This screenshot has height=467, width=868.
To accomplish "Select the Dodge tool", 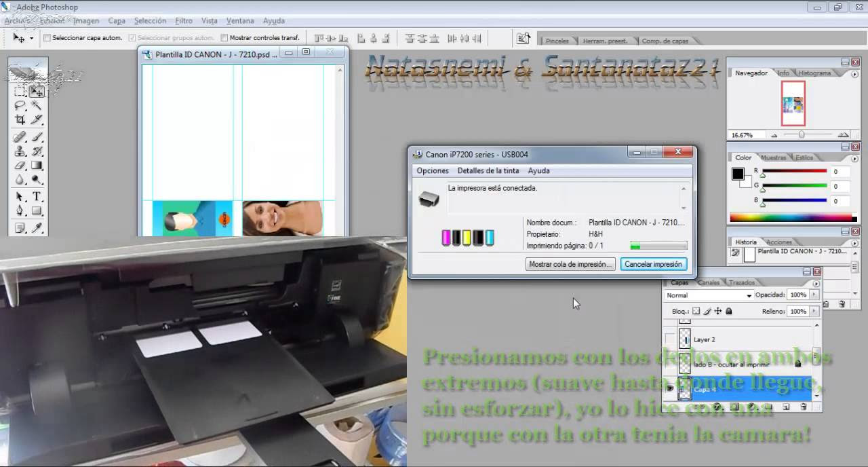I will 37,181.
